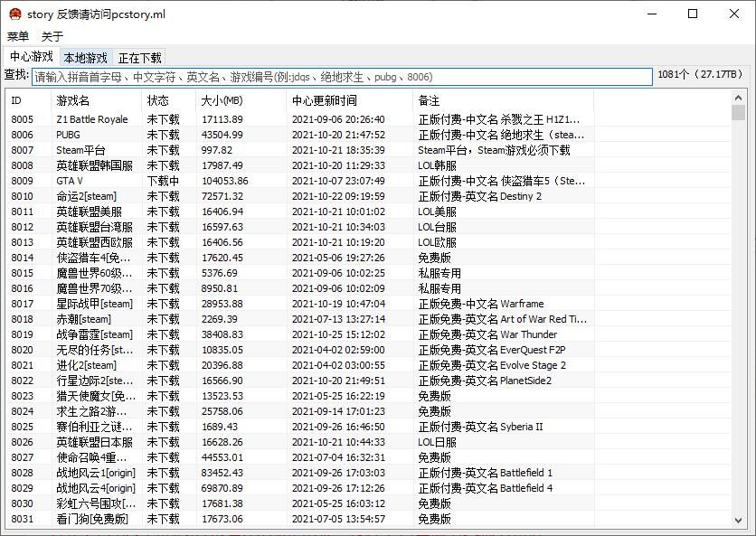Click the story app icon in title bar
The width and height of the screenshot is (756, 536).
click(x=14, y=14)
